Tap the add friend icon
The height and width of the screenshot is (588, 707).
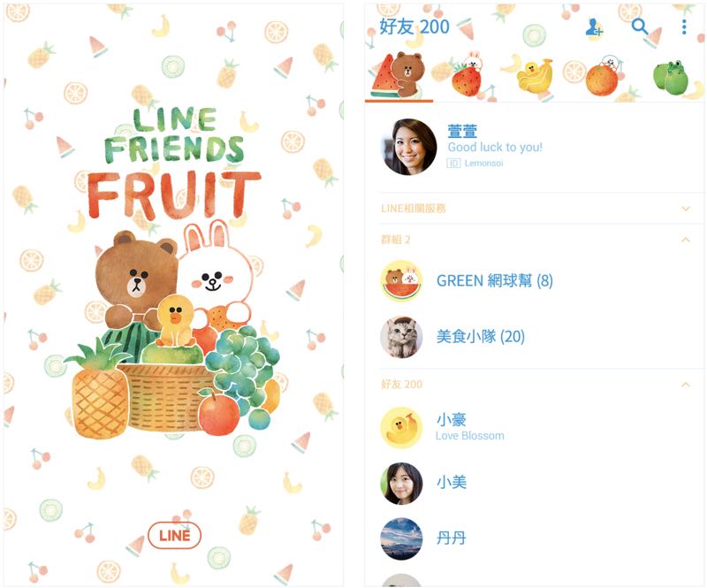pos(594,27)
